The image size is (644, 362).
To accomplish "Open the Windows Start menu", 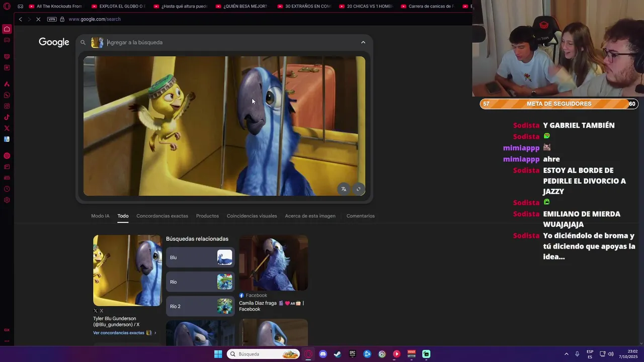I will [218, 354].
